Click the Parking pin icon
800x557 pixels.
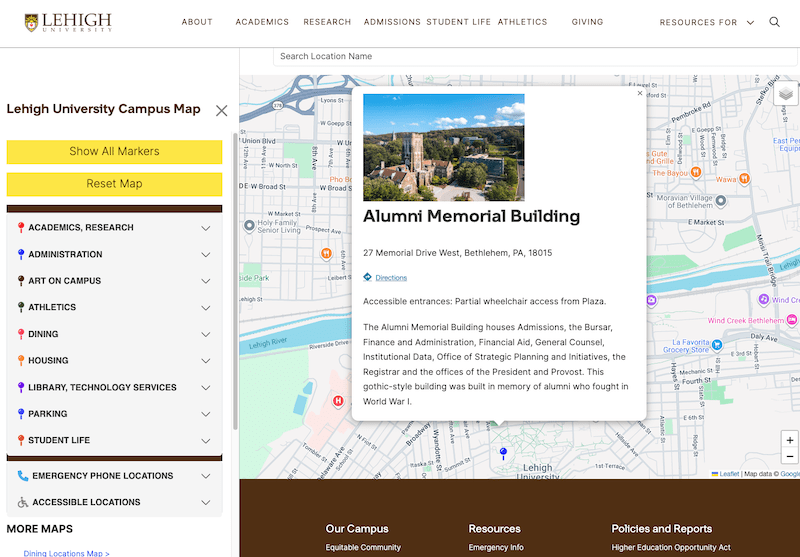click(21, 414)
